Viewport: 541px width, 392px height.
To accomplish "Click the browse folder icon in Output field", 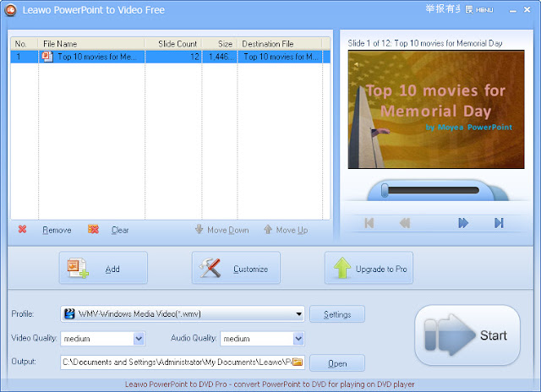I will 298,362.
